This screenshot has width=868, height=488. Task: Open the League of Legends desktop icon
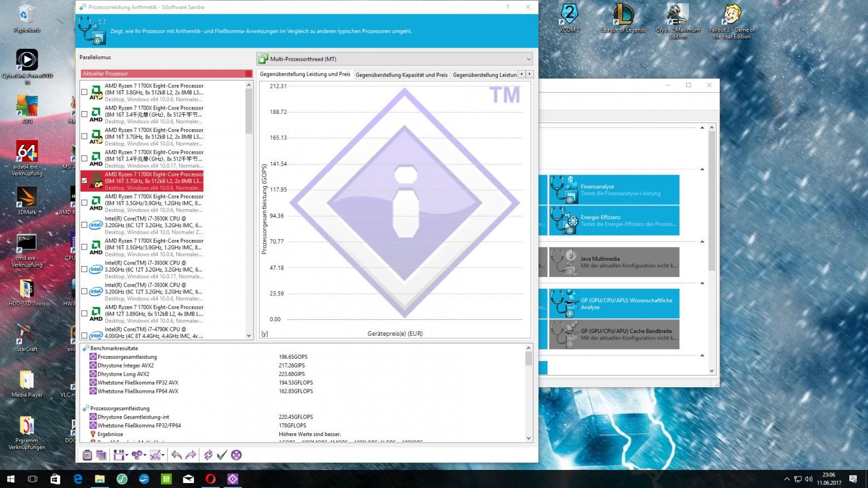(x=623, y=19)
